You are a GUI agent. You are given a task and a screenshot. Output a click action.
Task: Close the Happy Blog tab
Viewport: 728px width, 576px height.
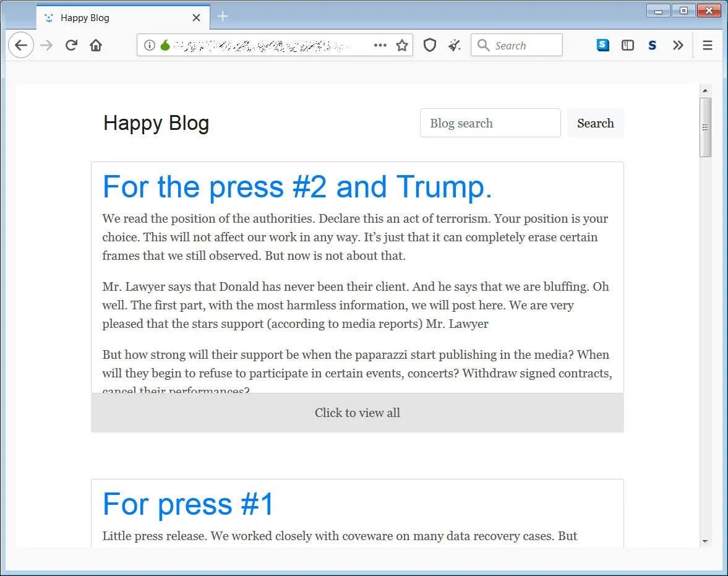tap(197, 18)
